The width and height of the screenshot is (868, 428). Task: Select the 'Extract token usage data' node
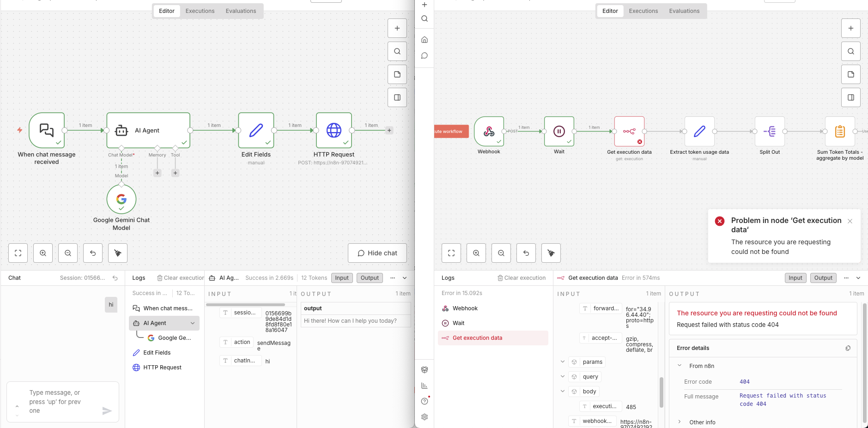point(699,132)
